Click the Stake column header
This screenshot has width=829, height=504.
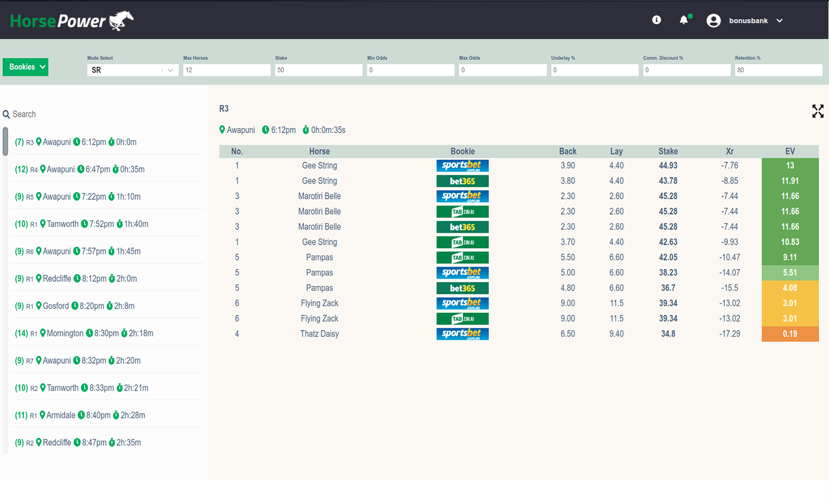click(668, 151)
